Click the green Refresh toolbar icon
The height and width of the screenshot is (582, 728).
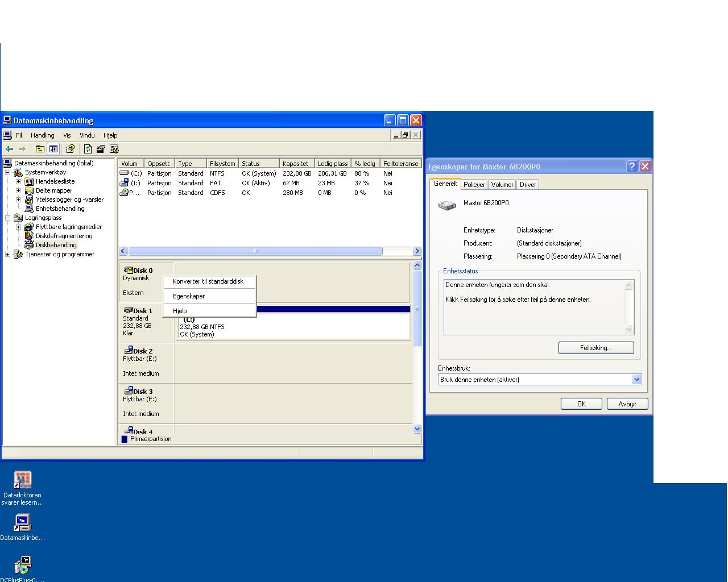(88, 149)
